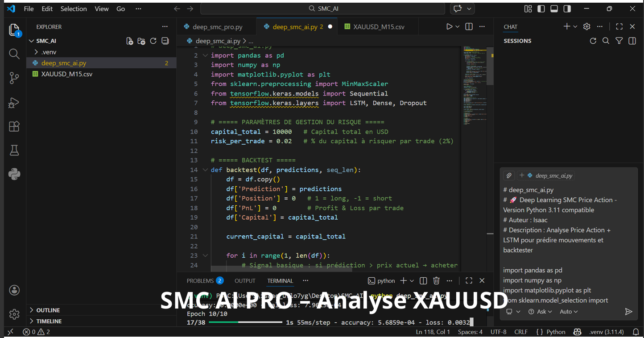Open the Testing flask view

point(14,150)
